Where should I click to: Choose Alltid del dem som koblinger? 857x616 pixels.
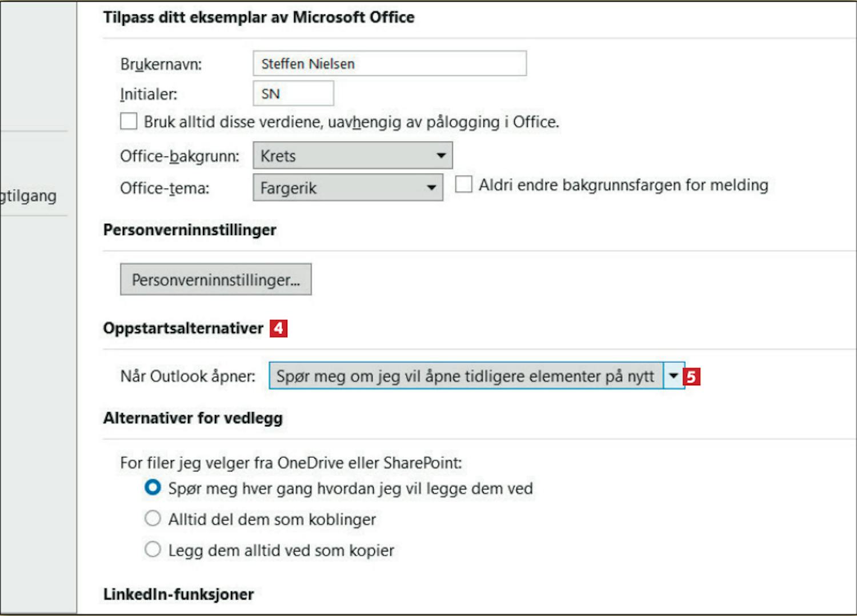click(153, 518)
